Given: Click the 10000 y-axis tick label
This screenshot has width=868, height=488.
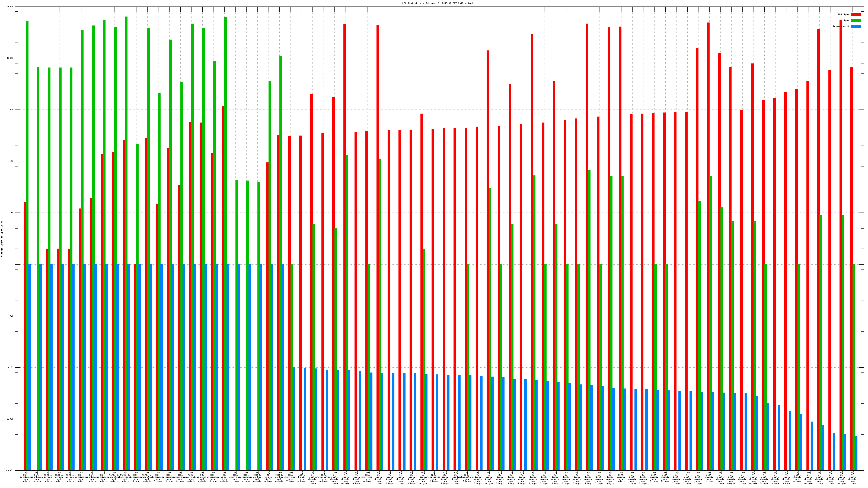Looking at the screenshot, I should tap(10, 58).
